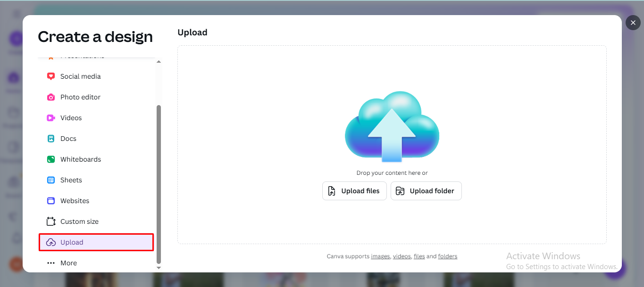Select the Custom size icon
This screenshot has width=644, height=287.
click(51, 221)
